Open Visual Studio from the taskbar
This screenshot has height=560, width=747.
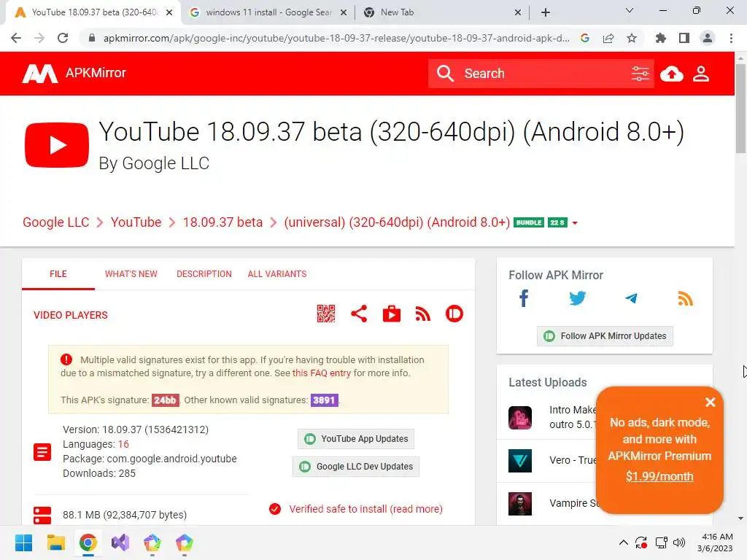(120, 542)
